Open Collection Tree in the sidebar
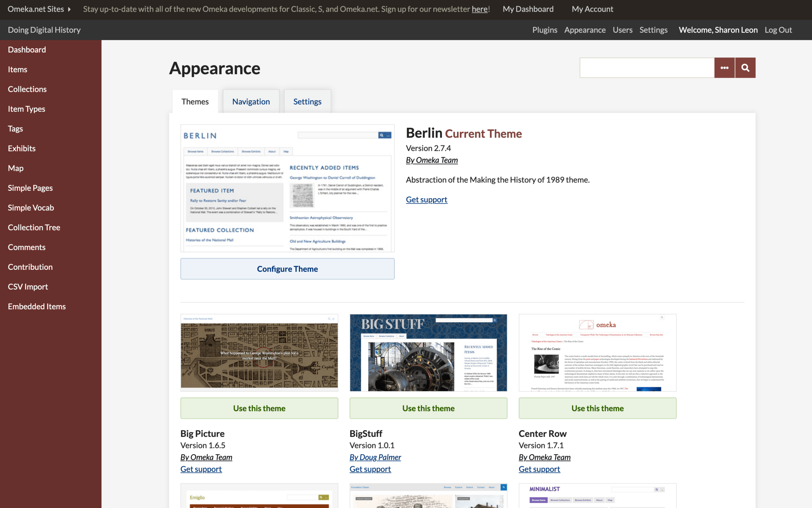Viewport: 812px width, 508px height. (x=34, y=227)
